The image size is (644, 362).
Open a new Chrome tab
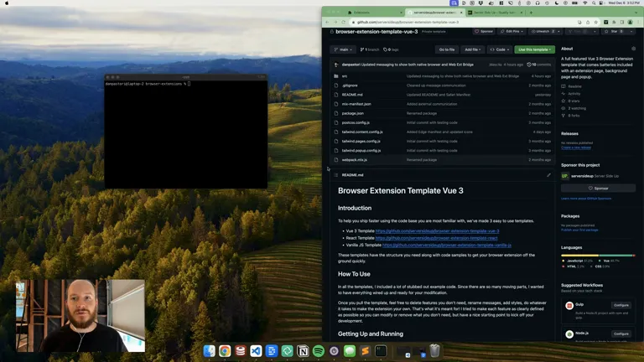tap(531, 13)
